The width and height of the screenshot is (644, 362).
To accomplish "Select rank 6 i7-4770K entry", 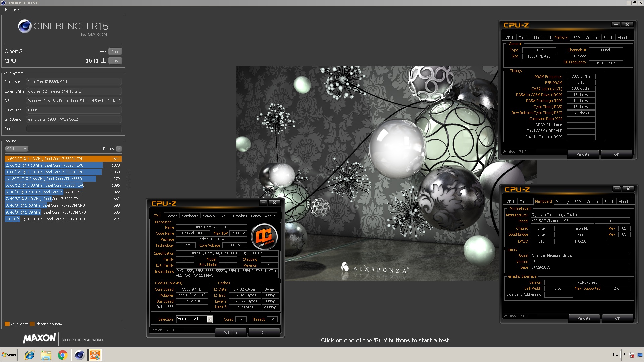I will point(63,192).
